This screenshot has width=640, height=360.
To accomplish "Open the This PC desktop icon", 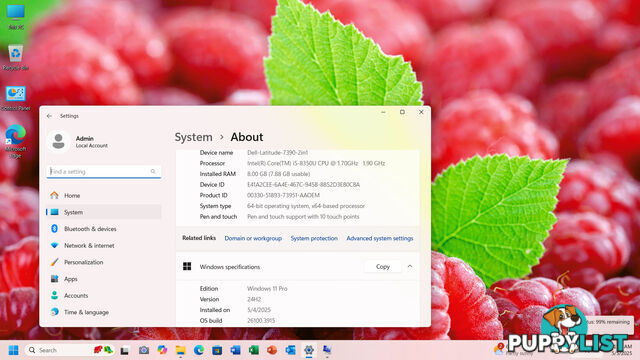I will [x=16, y=17].
